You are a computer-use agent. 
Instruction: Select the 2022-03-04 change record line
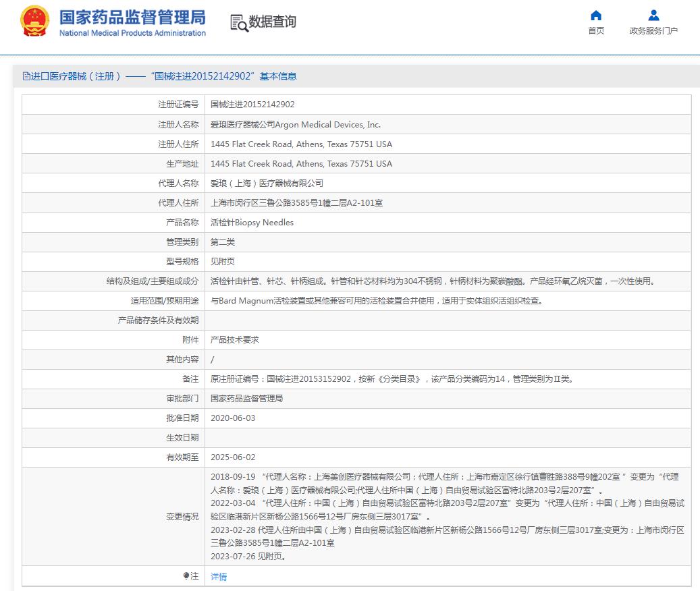(448, 510)
